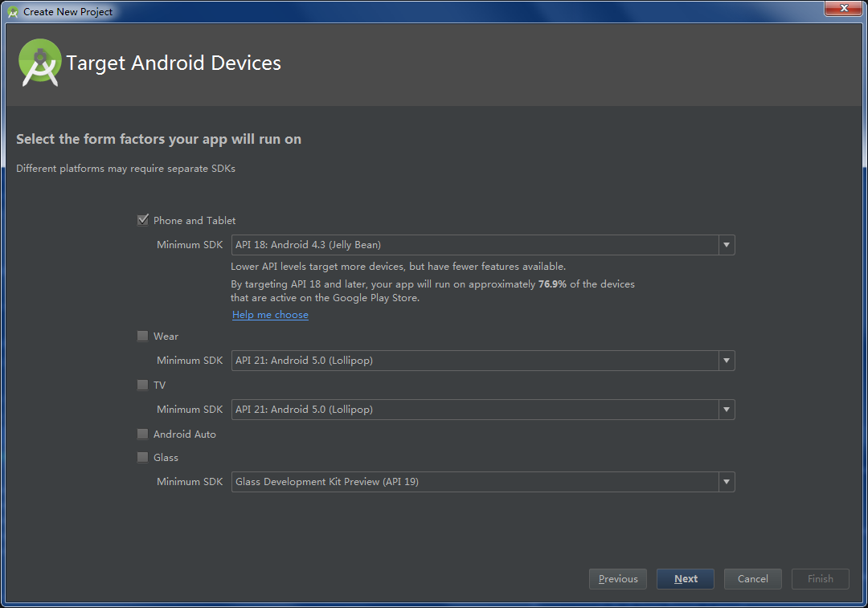Uncheck the Phone and Tablet checkbox

143,220
